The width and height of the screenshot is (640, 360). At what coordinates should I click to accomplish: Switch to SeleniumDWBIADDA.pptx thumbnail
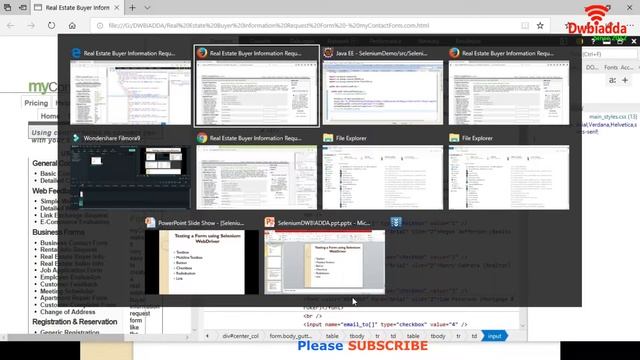(x=324, y=262)
